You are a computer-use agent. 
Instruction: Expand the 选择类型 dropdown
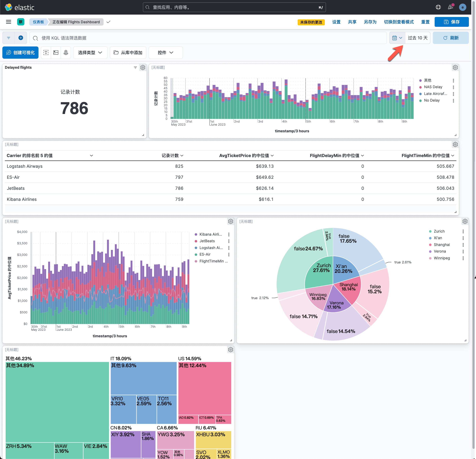click(x=90, y=52)
